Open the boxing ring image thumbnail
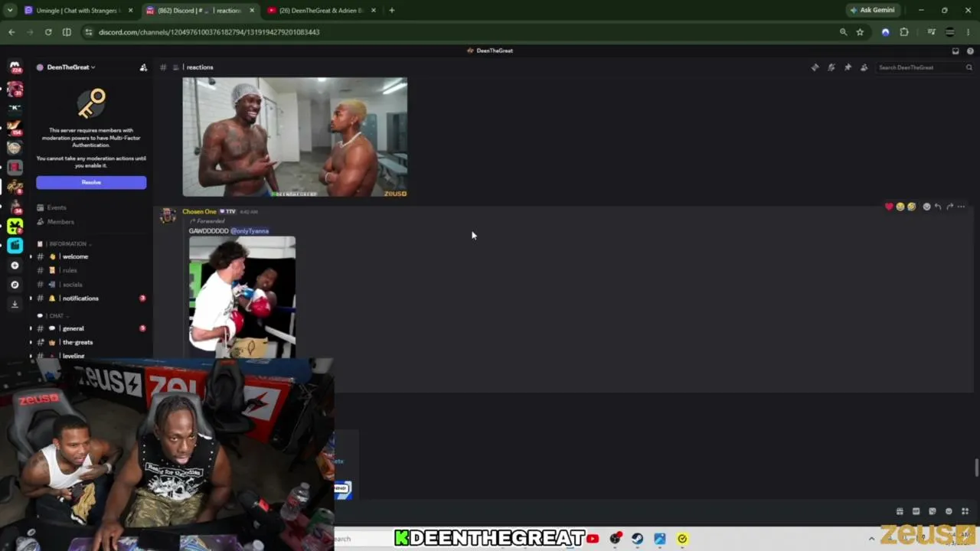 (x=242, y=297)
